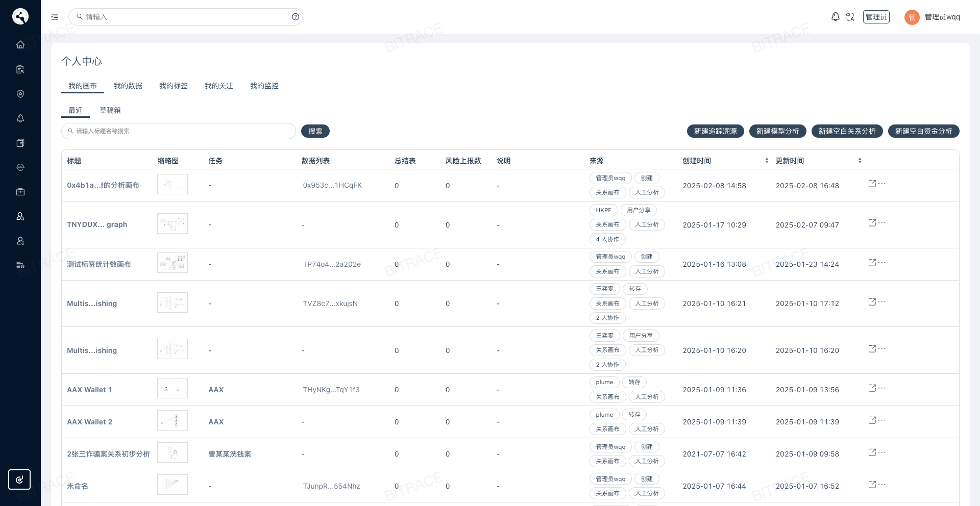Click the help question mark in search box
The height and width of the screenshot is (506, 980).
point(296,17)
